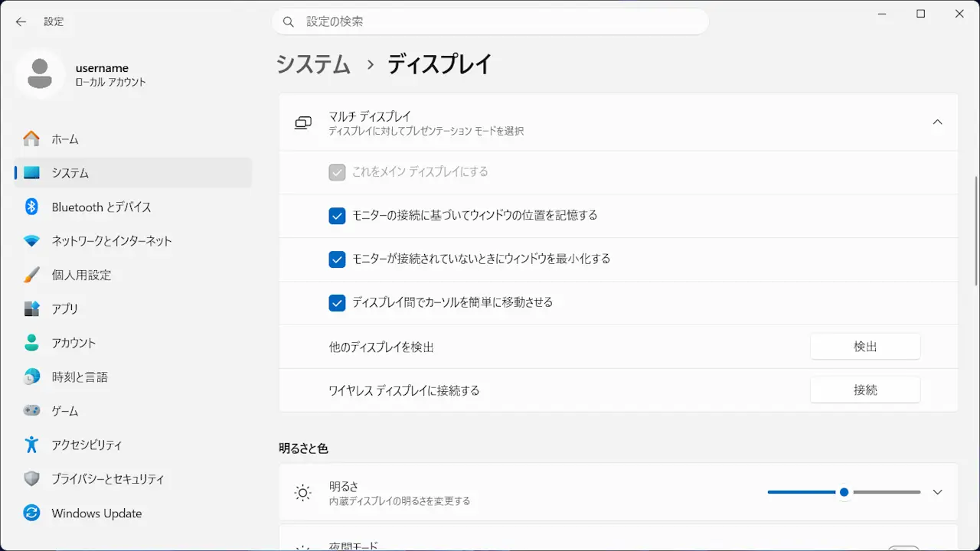The width and height of the screenshot is (980, 551).
Task: Expand the 明るさ options chevron
Action: pyautogui.click(x=937, y=492)
